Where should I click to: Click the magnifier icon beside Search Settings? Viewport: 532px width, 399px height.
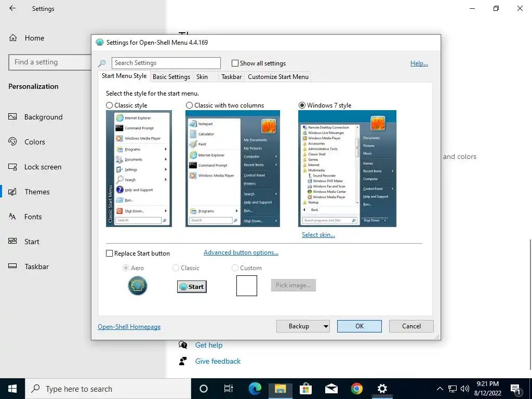tap(102, 63)
